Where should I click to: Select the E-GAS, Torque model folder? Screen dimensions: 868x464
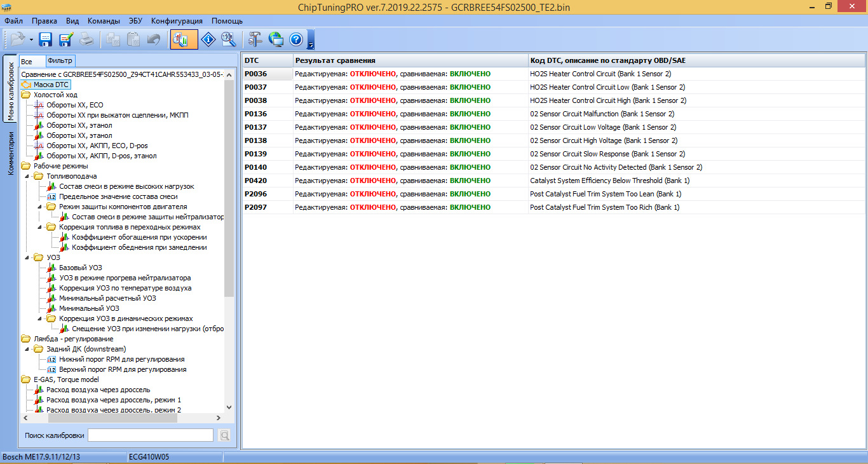coord(66,379)
